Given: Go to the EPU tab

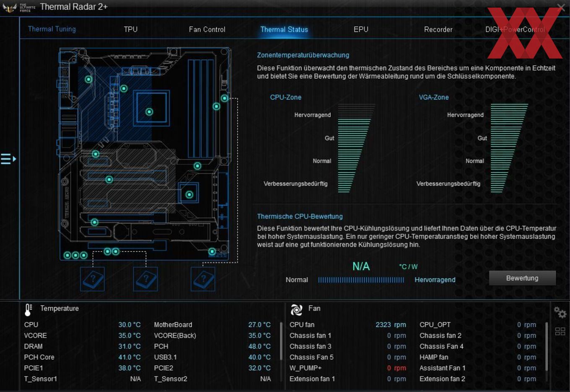Looking at the screenshot, I should [361, 29].
